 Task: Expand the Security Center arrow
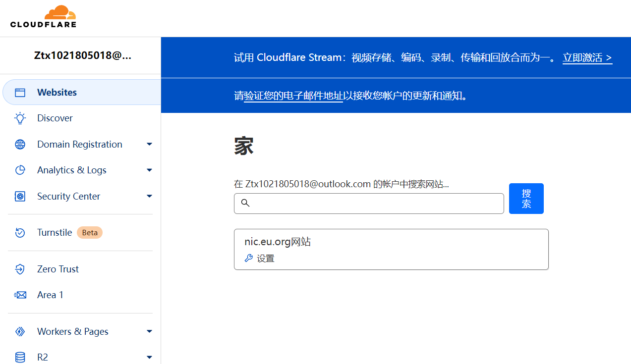tap(150, 197)
